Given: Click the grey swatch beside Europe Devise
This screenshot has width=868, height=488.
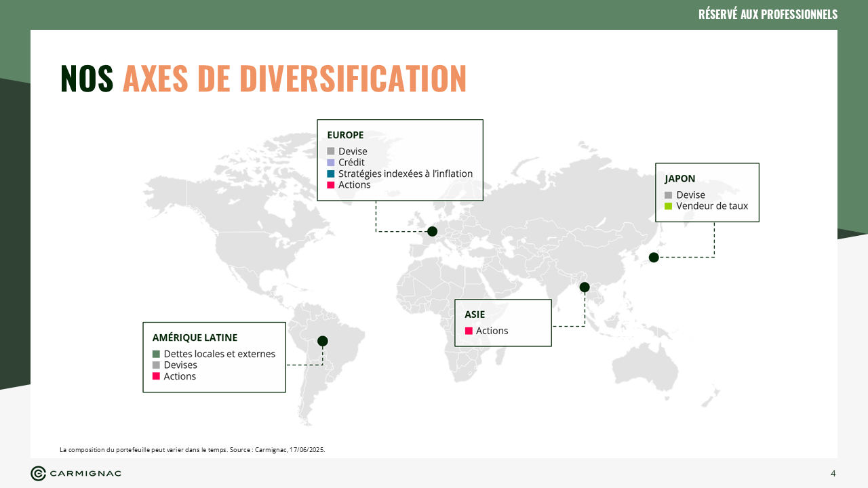Looking at the screenshot, I should click(x=331, y=151).
